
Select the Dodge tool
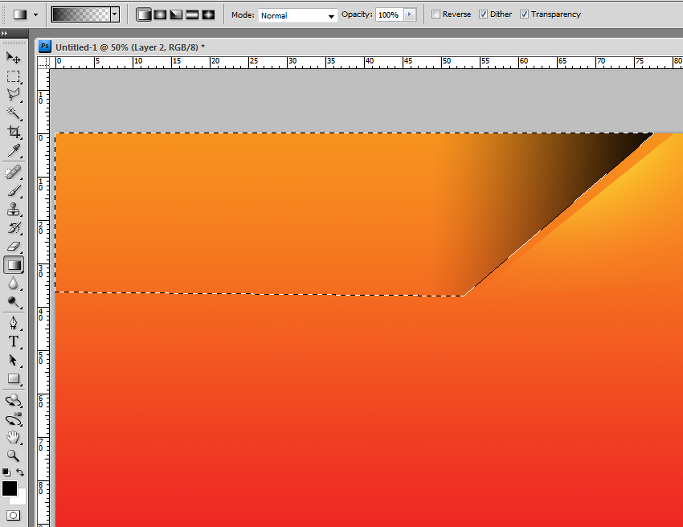pos(13,302)
